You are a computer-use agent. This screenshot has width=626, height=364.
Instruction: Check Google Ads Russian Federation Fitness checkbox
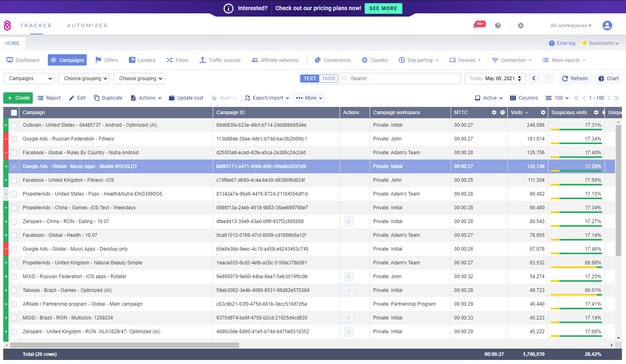[x=14, y=139]
